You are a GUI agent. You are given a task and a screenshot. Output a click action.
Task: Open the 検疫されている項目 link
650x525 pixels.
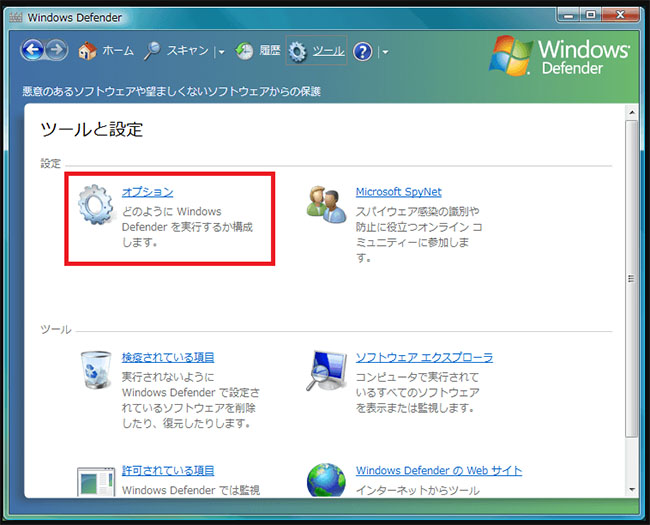point(168,357)
